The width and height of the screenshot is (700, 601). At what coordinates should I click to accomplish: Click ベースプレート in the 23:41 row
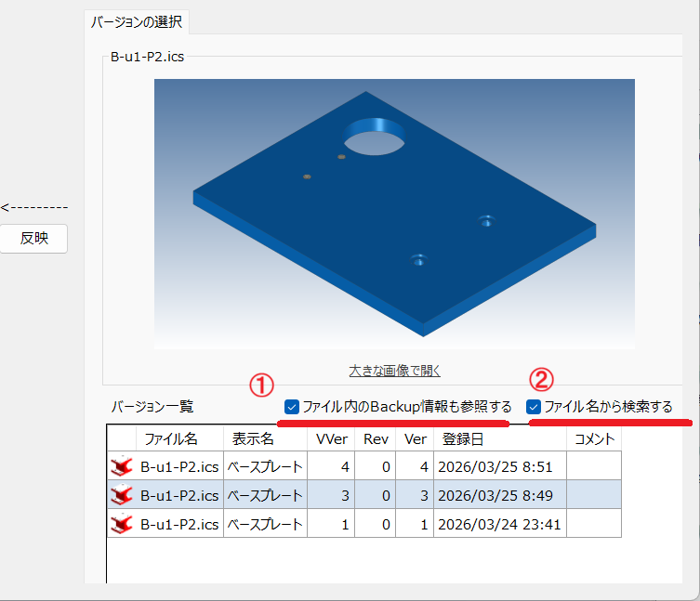265,524
